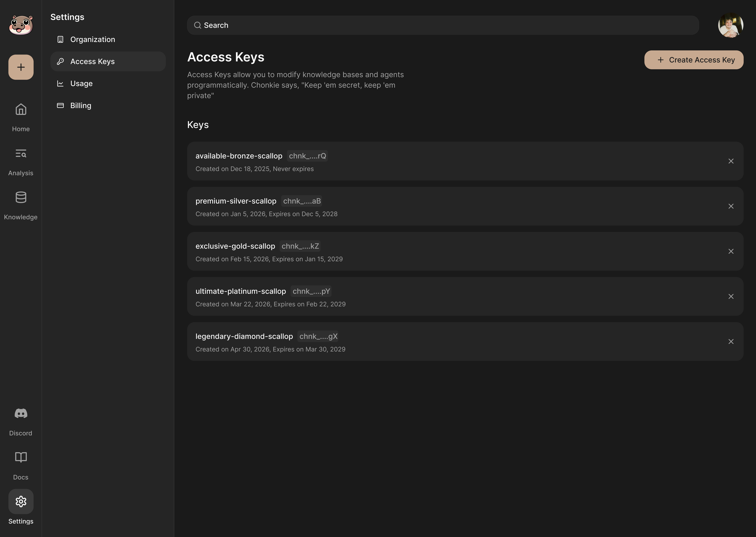The image size is (756, 537).
Task: Remove the premium-silver-scallop key
Action: [x=731, y=206]
